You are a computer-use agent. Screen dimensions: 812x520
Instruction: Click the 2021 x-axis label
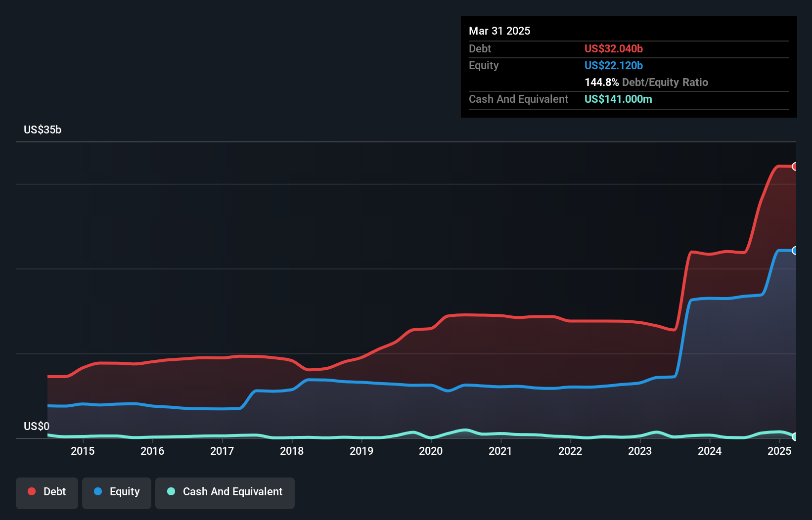coord(500,451)
